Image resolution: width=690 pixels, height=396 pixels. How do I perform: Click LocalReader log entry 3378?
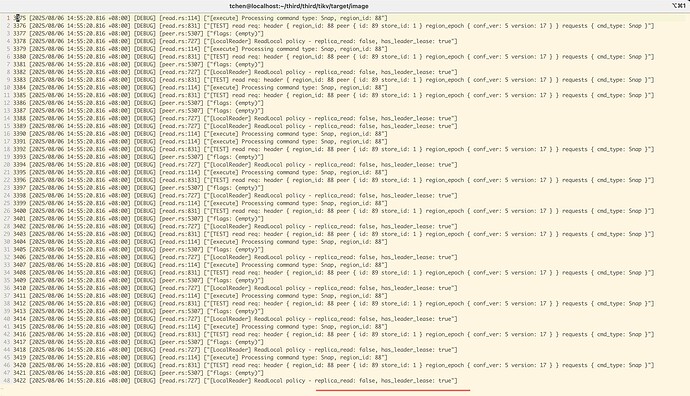[235, 41]
